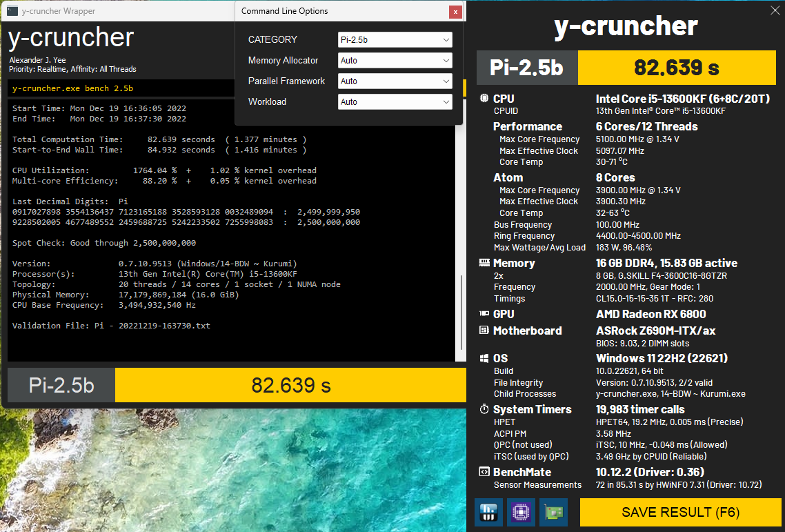Image resolution: width=785 pixels, height=532 pixels.
Task: Close the y-cruncher result panel
Action: (x=775, y=10)
